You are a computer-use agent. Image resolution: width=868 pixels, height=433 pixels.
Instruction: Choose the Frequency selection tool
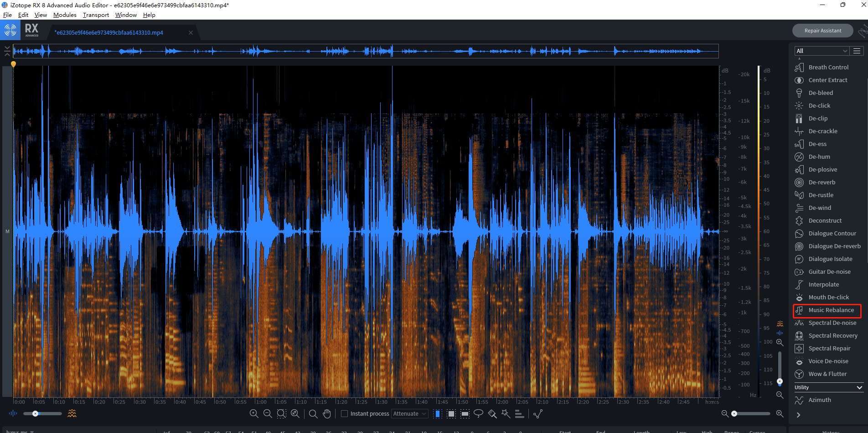point(465,413)
